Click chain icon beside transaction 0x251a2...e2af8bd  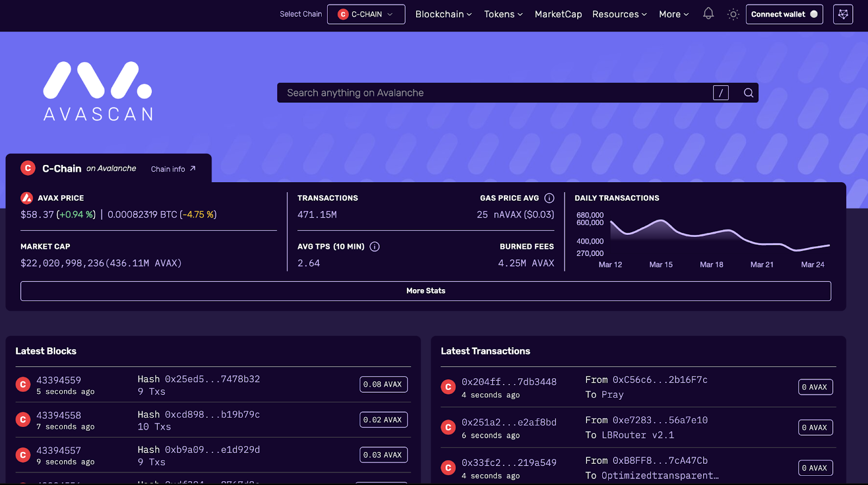pos(448,427)
